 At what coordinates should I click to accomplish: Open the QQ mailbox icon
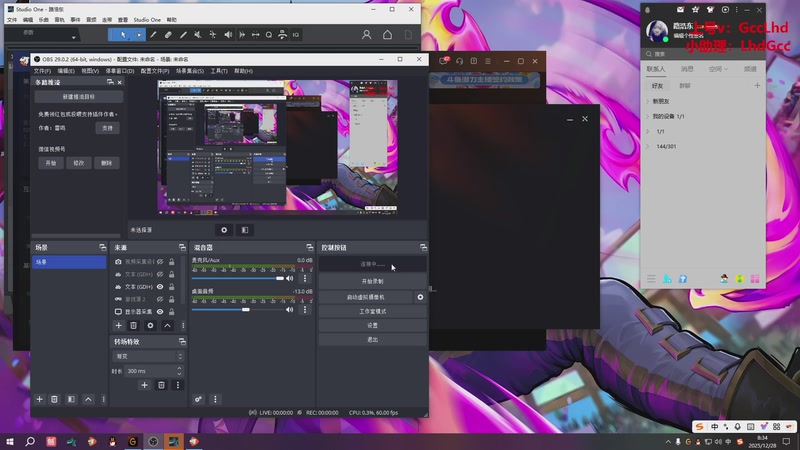tap(680, 10)
